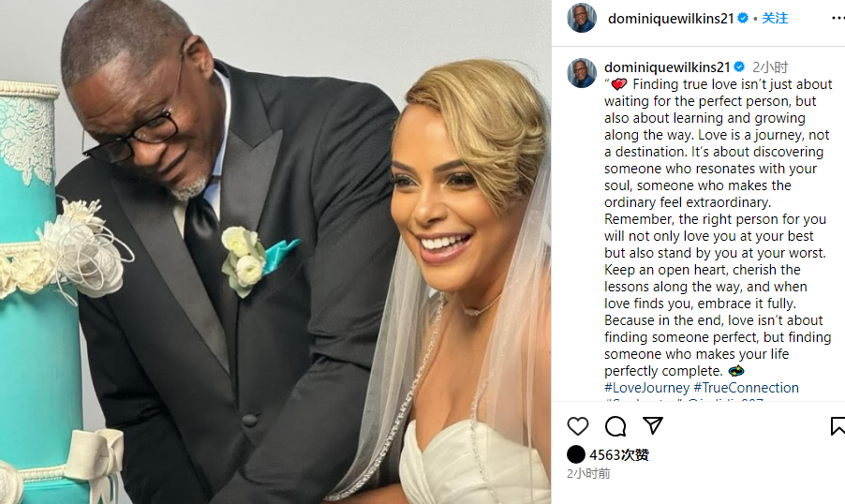845x504 pixels.
Task: Open the header profile avatar
Action: click(582, 18)
